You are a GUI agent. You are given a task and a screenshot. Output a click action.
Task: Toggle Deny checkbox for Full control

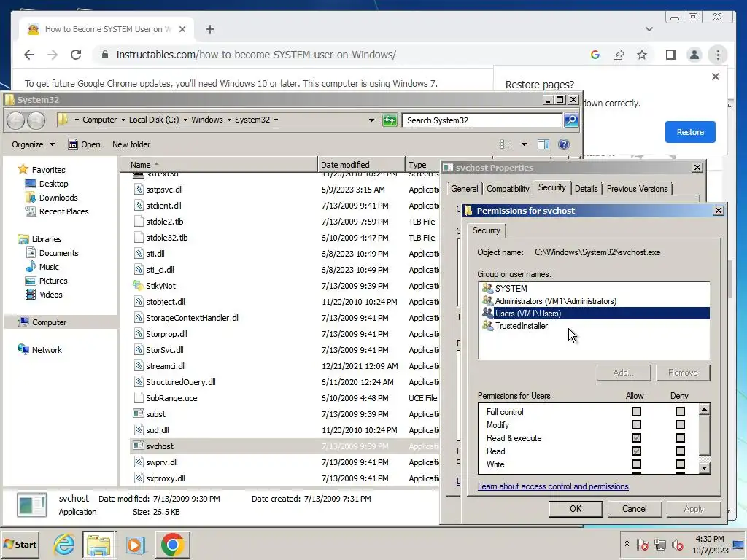tap(680, 411)
